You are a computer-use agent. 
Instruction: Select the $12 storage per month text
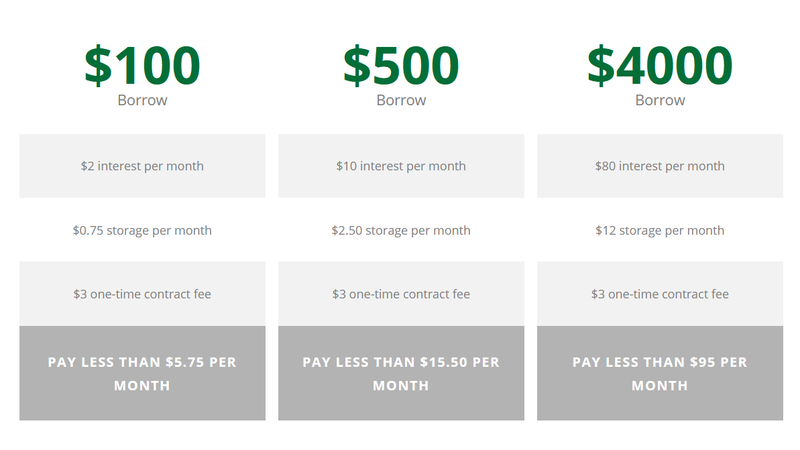(660, 231)
